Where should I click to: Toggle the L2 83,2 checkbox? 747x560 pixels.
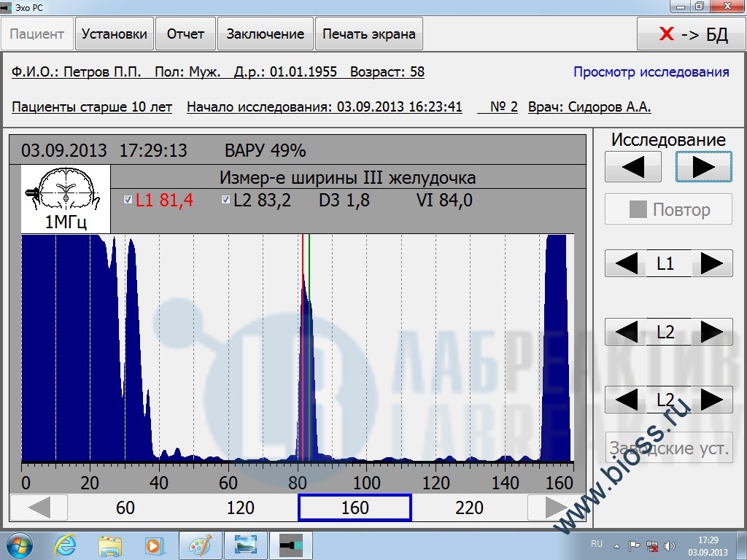pos(226,200)
